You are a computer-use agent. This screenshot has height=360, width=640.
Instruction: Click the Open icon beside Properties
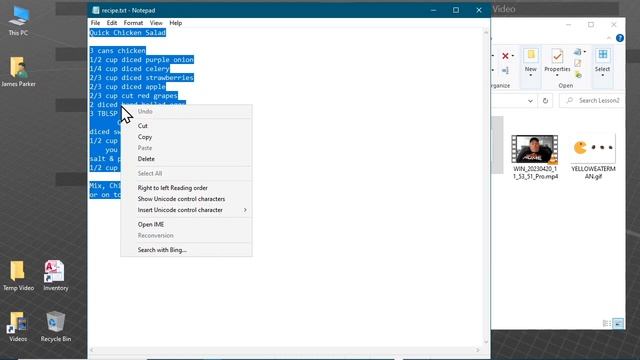pyautogui.click(x=578, y=52)
